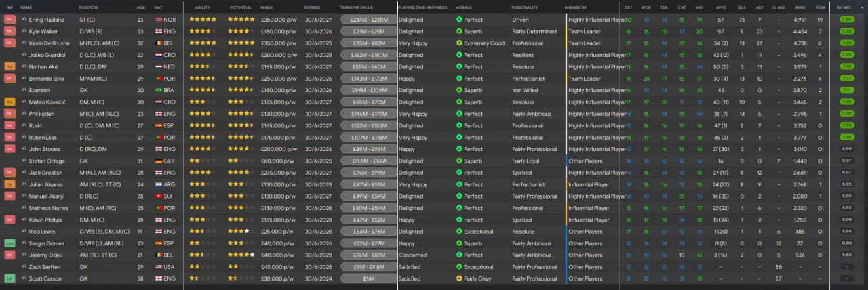This screenshot has width=868, height=290.
Task: Sort by the WAGE column header
Action: 267,7
